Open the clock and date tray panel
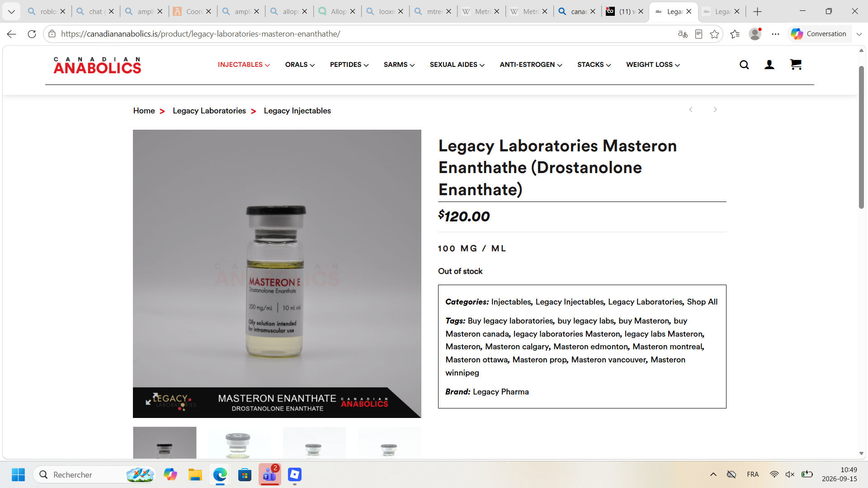Image resolution: width=868 pixels, height=488 pixels. tap(840, 474)
